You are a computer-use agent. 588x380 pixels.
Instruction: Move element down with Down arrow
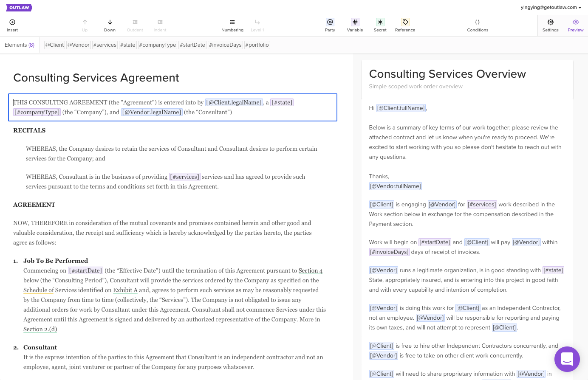click(x=110, y=23)
